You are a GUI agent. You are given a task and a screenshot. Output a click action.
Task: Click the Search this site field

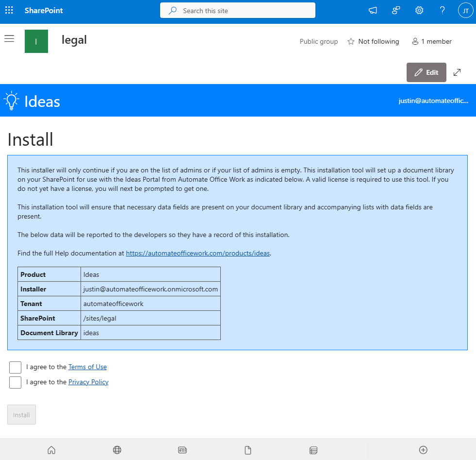coord(238,11)
